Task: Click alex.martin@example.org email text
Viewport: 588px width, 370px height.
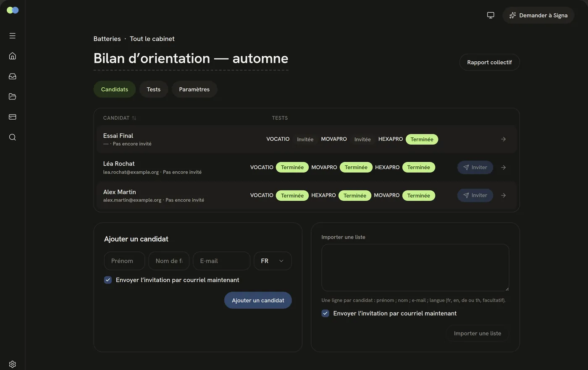Action: point(132,200)
